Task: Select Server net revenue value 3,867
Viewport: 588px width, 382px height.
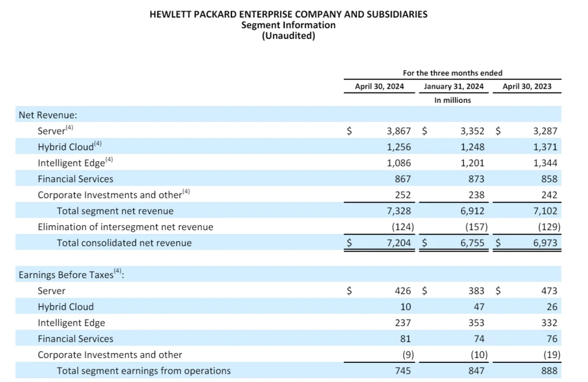Action: (399, 131)
